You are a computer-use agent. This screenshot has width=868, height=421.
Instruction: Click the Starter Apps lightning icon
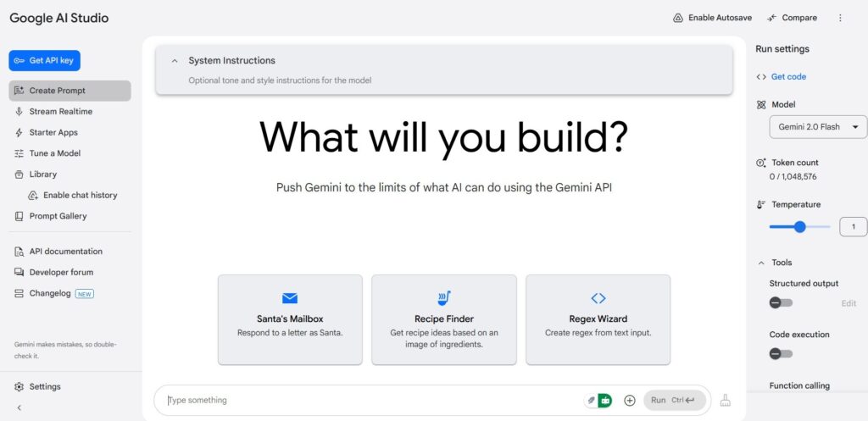click(x=19, y=133)
